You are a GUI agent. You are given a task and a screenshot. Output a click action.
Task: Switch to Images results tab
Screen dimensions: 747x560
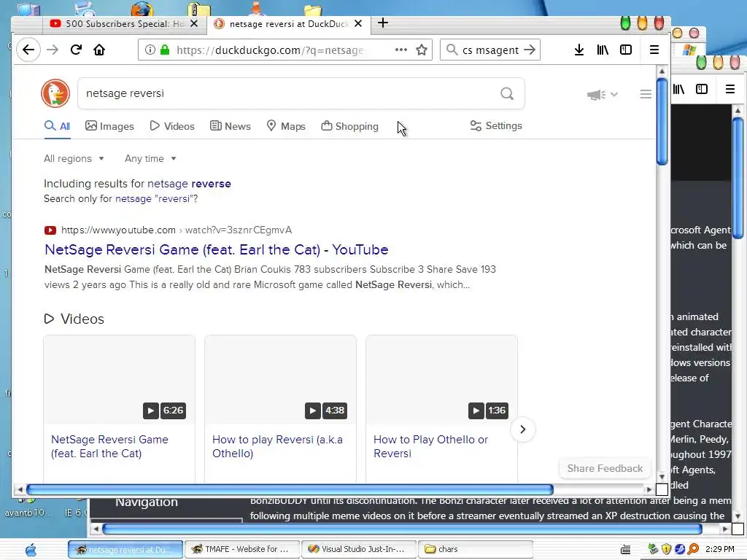[x=109, y=126]
